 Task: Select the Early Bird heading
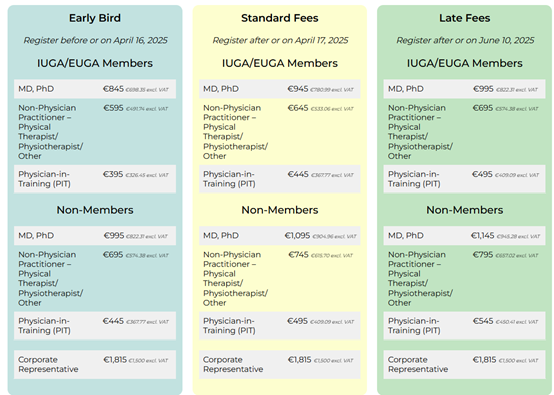pyautogui.click(x=95, y=18)
